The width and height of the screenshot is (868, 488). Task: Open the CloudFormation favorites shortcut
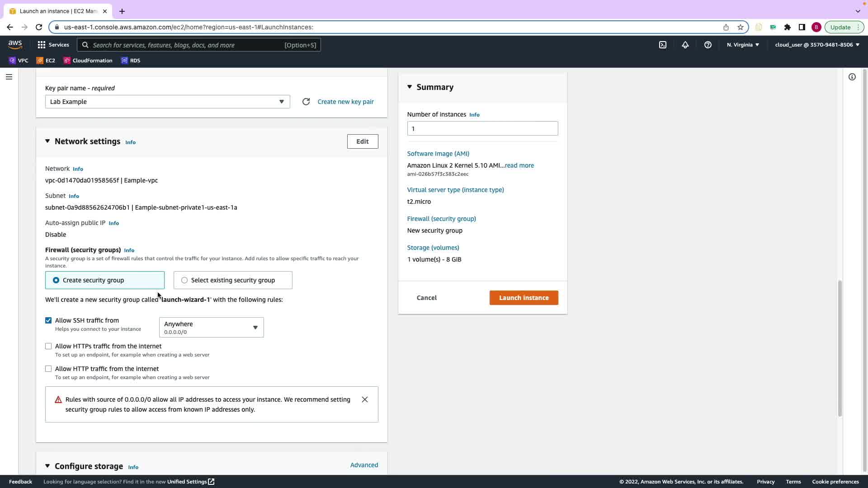(88, 61)
